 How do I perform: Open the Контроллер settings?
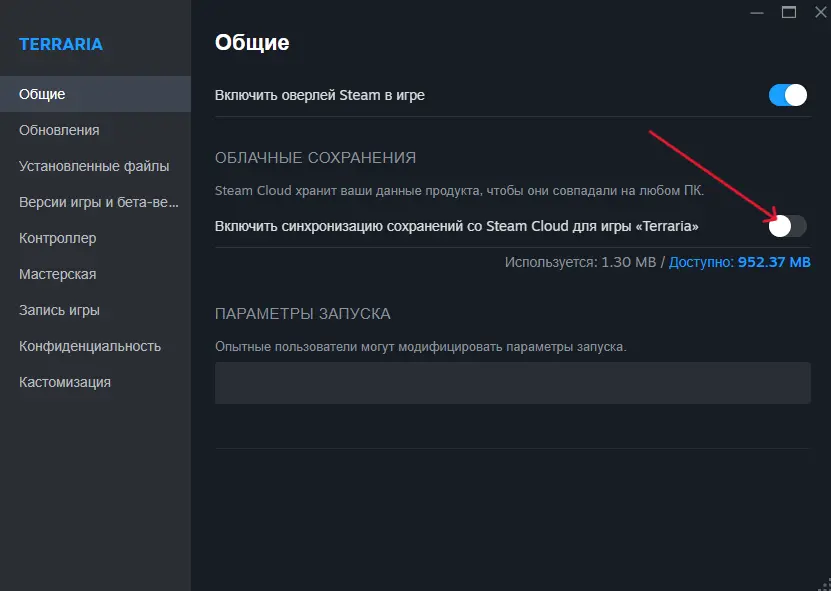point(95,238)
